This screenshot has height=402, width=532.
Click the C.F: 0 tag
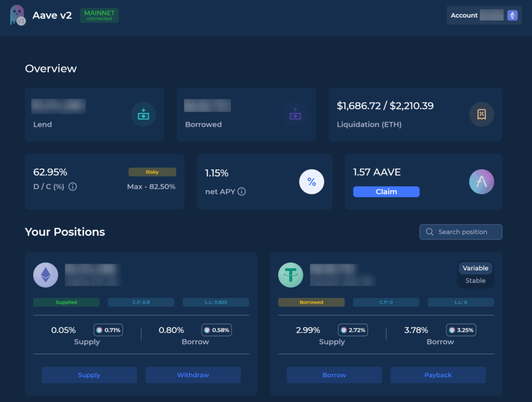pos(386,302)
